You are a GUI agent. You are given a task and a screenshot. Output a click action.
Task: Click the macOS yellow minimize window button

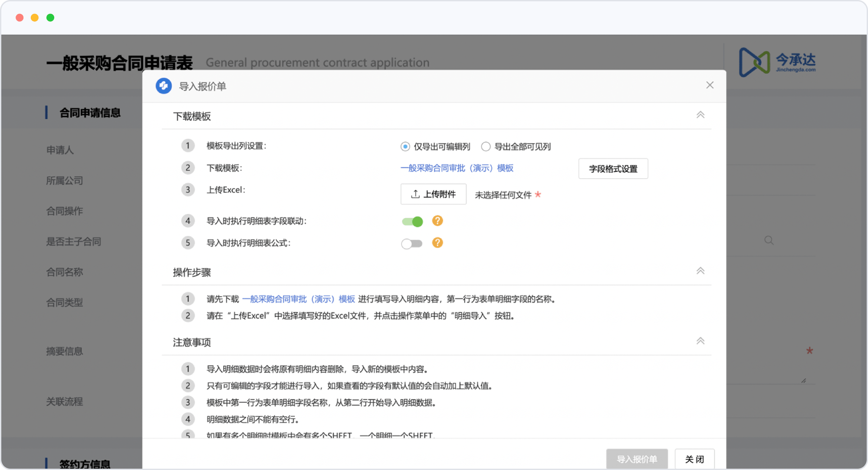tap(35, 17)
